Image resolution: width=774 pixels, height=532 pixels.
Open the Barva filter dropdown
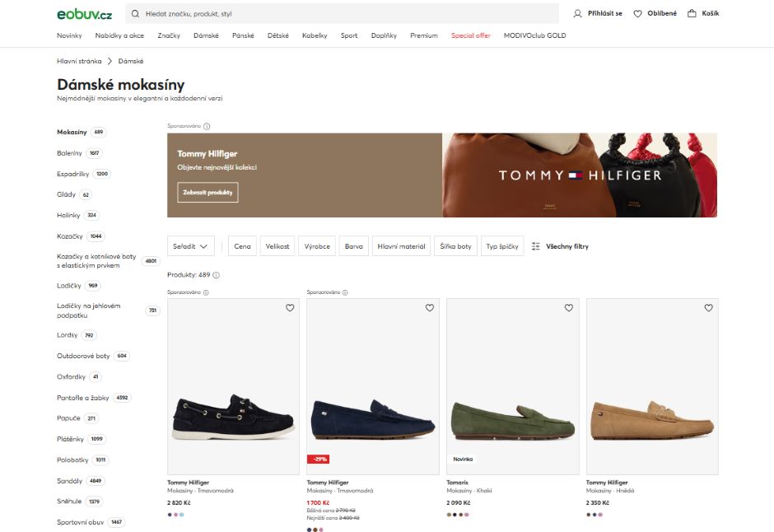pos(353,246)
